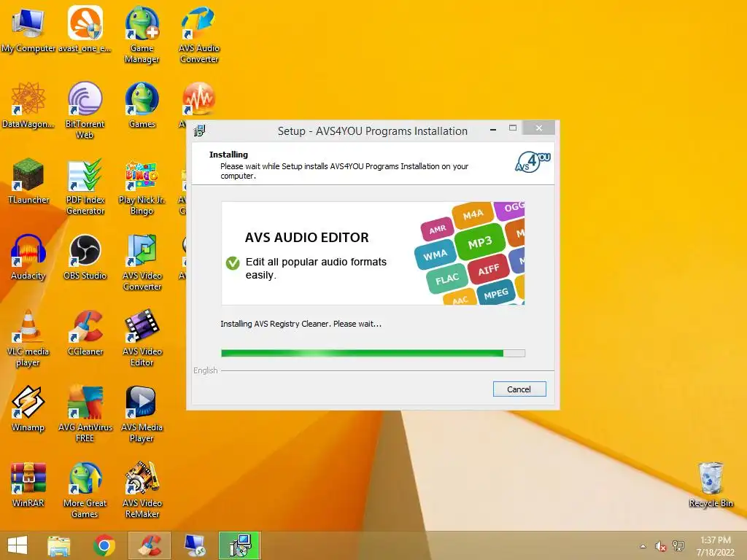Click the WMA format tile in banner

coord(435,254)
